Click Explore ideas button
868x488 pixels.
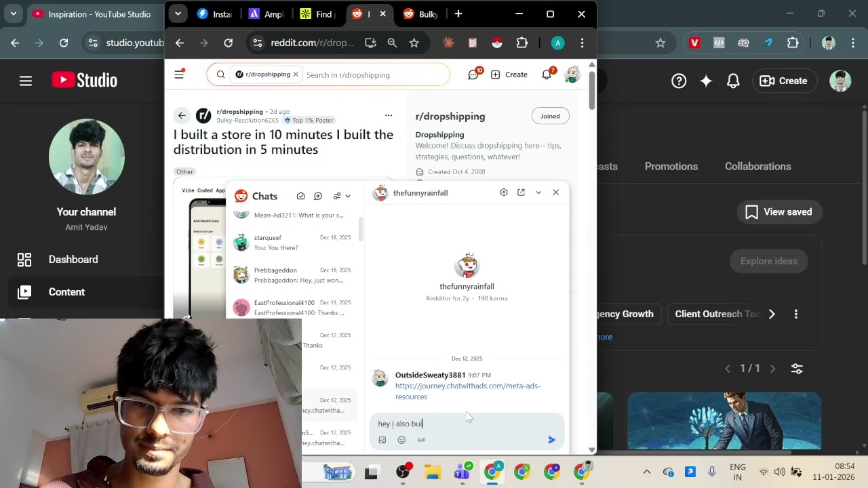tap(769, 261)
